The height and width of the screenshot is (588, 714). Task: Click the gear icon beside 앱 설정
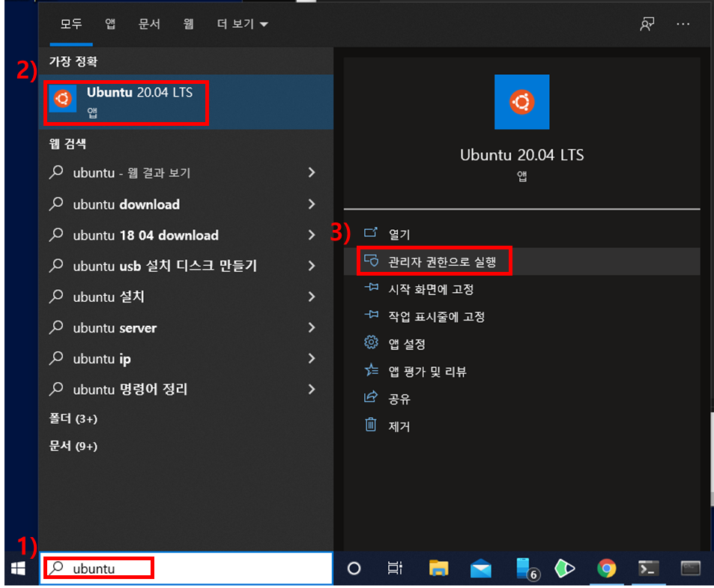tap(371, 342)
